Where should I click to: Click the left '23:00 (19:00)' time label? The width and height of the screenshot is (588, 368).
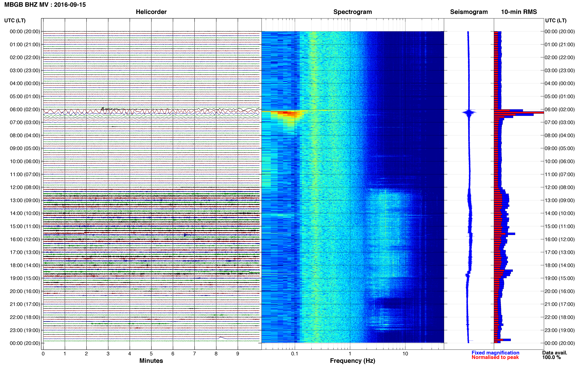[x=25, y=330]
